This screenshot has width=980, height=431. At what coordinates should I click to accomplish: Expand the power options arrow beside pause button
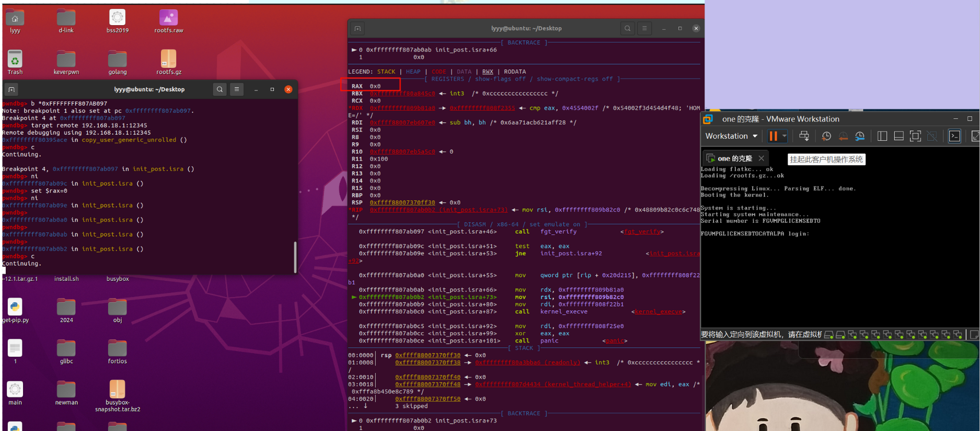tap(785, 136)
